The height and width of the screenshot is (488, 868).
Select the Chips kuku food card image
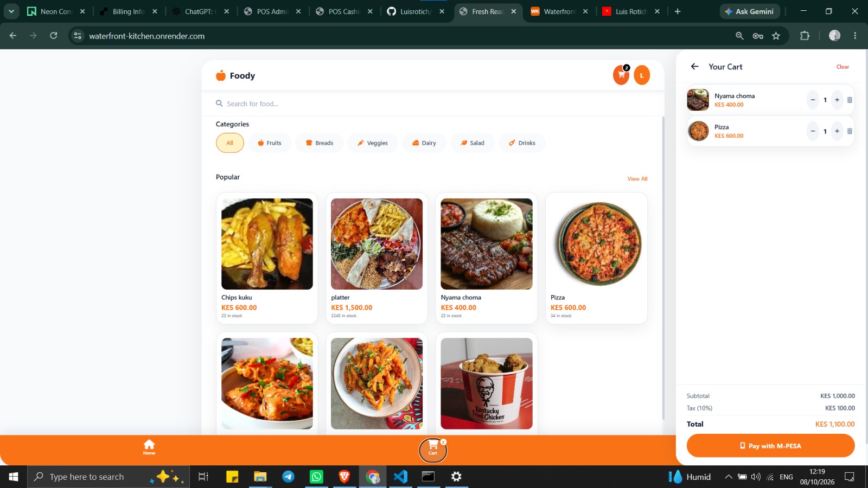[267, 244]
